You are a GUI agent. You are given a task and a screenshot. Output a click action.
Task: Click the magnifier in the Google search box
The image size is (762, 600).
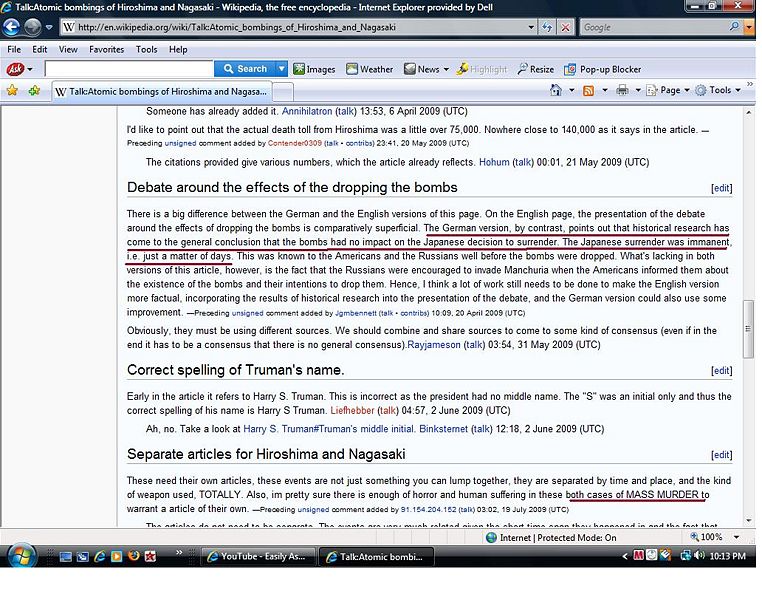[x=734, y=26]
